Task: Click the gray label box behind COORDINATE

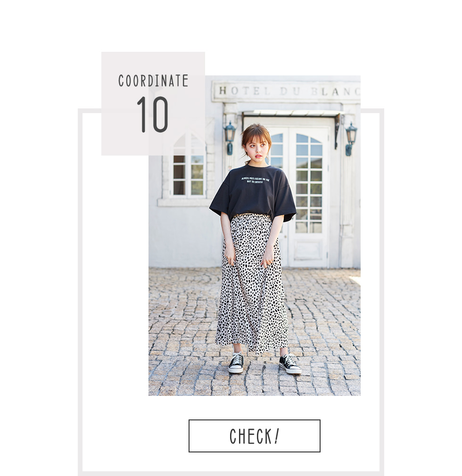Action: [153, 104]
